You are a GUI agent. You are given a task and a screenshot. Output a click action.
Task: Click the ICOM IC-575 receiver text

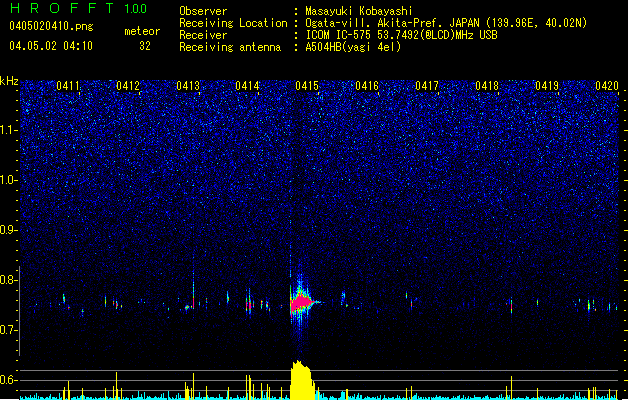[401, 35]
